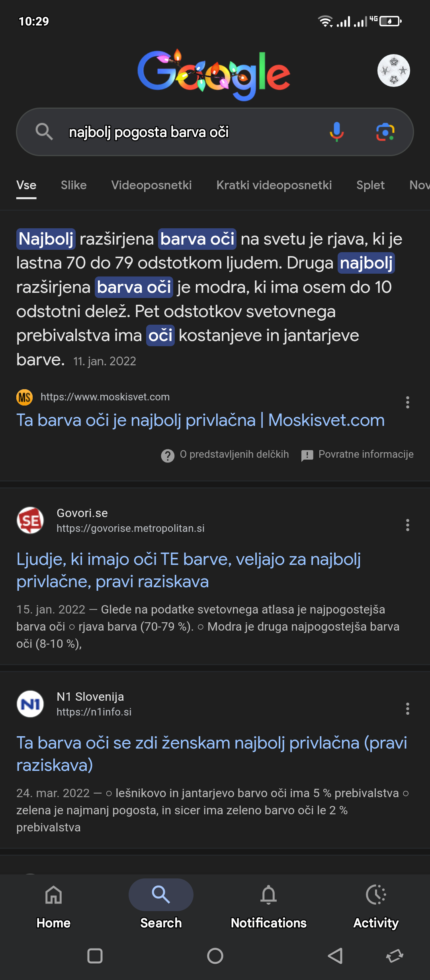Open the account profile avatar
The height and width of the screenshot is (980, 430).
coord(393,71)
